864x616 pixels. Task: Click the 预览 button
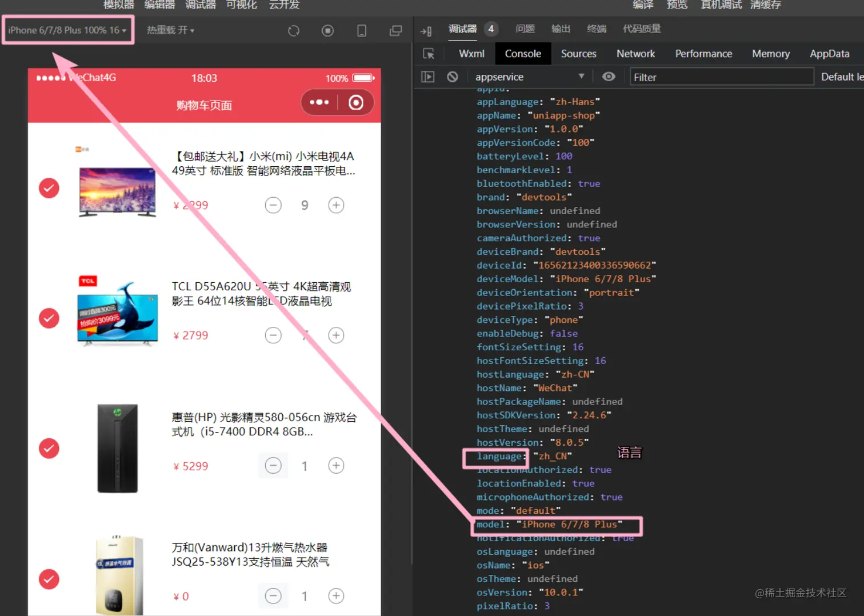(x=677, y=5)
